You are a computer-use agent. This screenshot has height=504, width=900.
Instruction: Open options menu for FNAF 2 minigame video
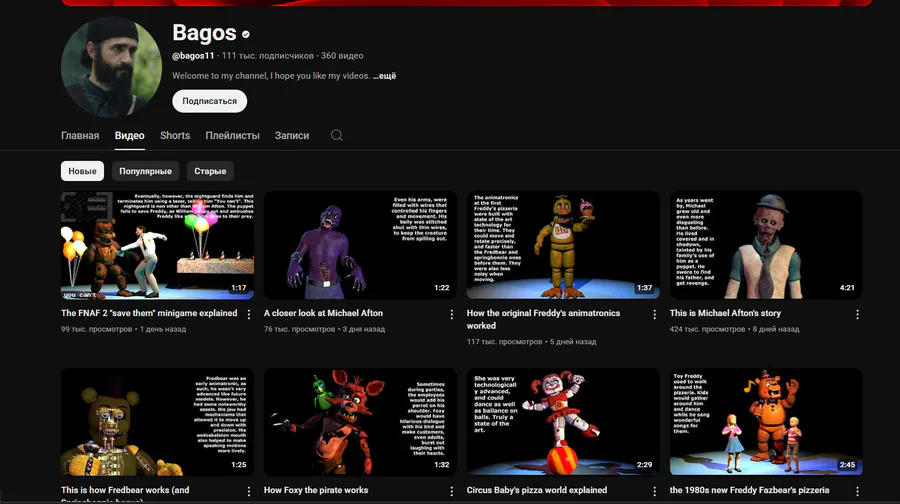pyautogui.click(x=249, y=315)
